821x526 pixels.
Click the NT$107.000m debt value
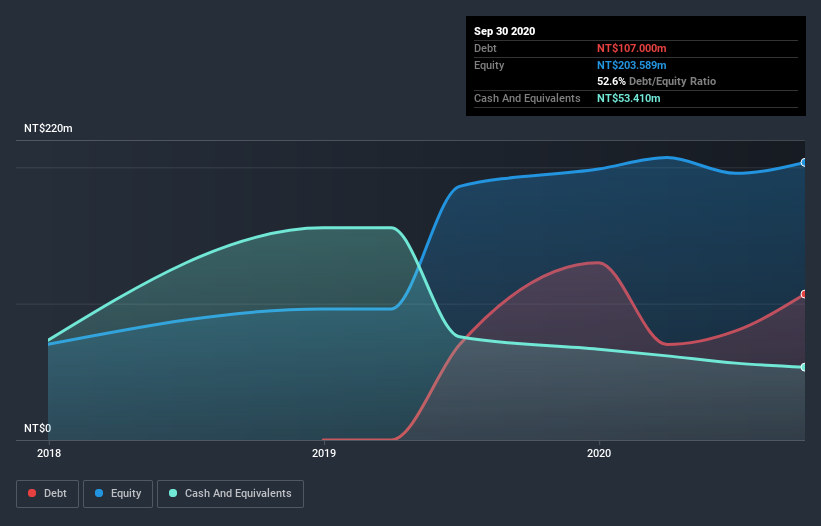coord(631,48)
